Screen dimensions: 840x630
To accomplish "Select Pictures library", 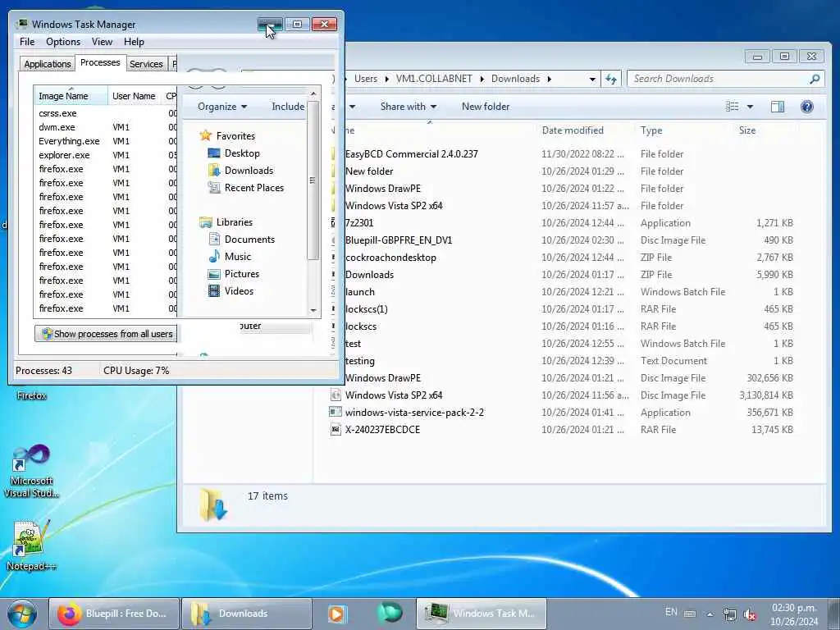I will (234, 274).
